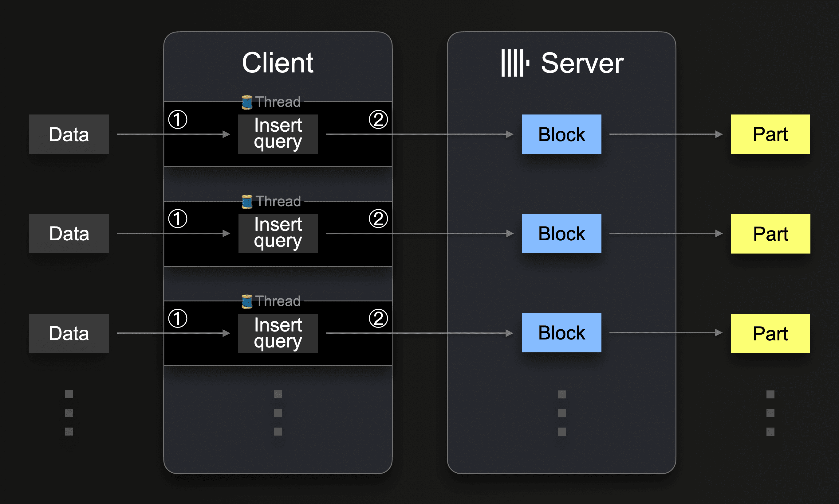Click circled number 1 in middle thread
The height and width of the screenshot is (504, 839).
click(x=178, y=219)
